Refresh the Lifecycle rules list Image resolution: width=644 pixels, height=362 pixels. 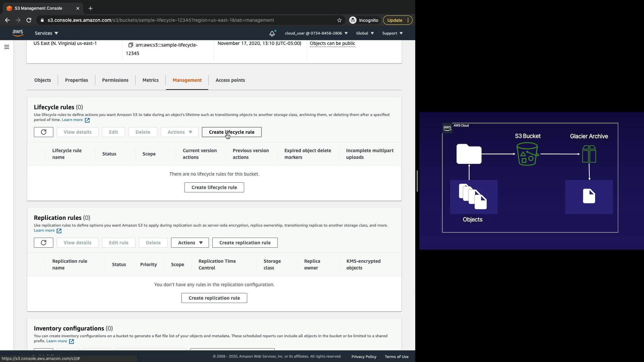point(44,132)
